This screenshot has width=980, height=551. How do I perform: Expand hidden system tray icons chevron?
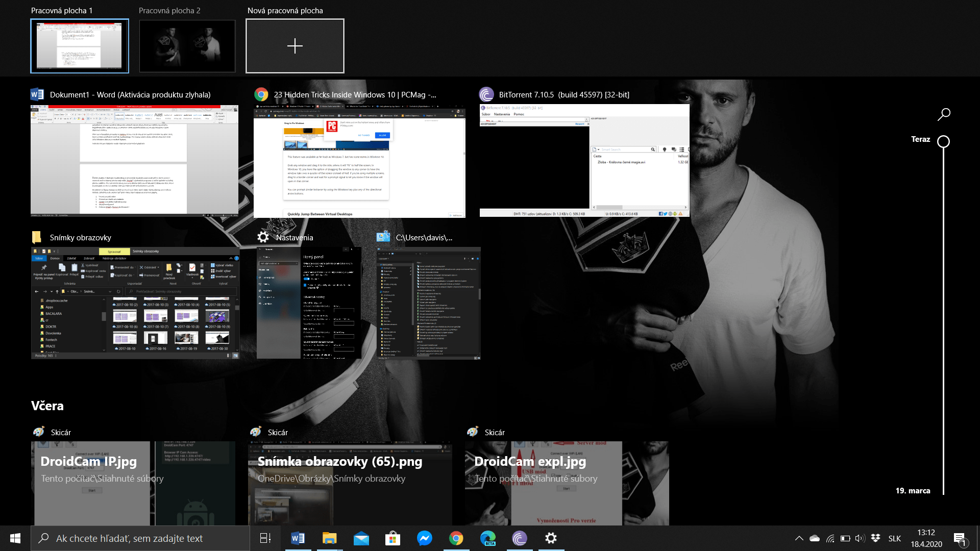[799, 538]
